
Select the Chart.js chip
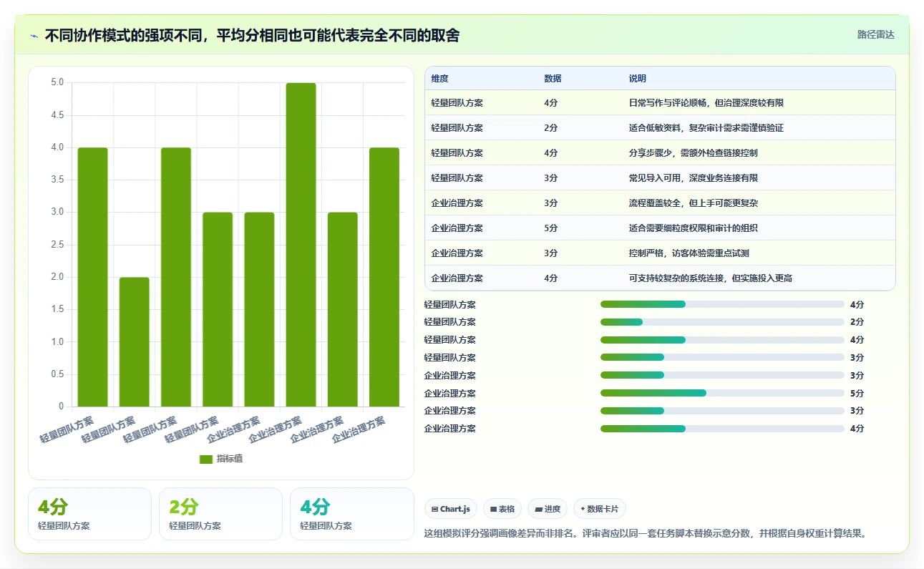click(451, 509)
